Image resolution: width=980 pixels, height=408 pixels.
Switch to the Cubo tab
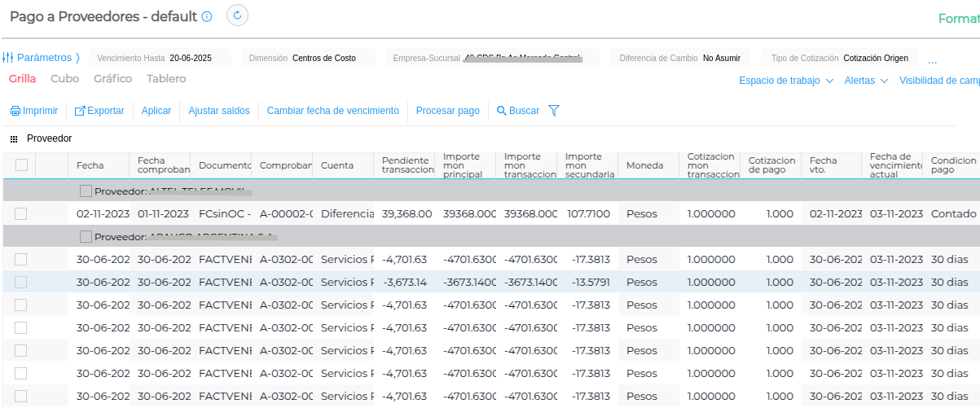pyautogui.click(x=64, y=79)
